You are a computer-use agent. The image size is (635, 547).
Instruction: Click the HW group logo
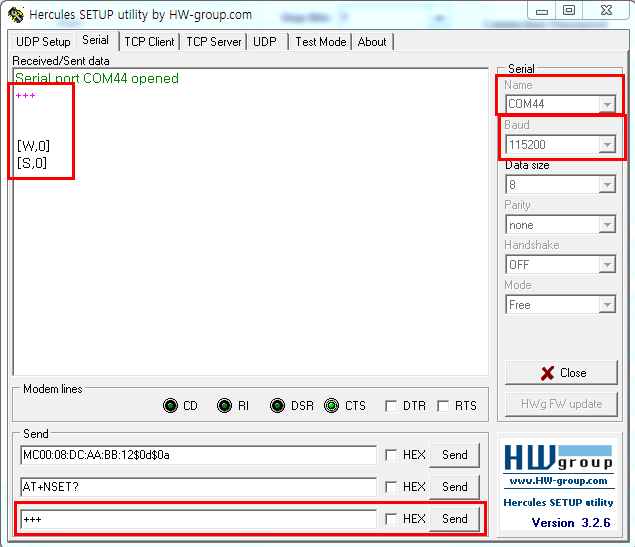pos(558,458)
